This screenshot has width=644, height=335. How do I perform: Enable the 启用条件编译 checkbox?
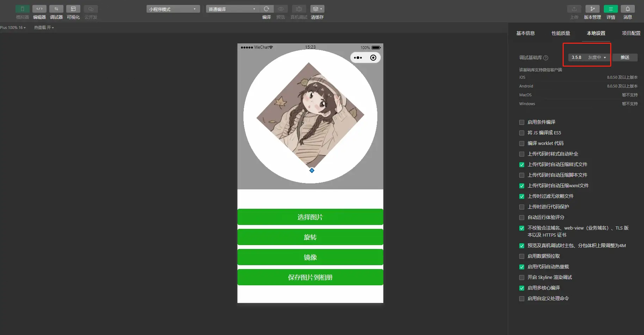[x=522, y=122]
